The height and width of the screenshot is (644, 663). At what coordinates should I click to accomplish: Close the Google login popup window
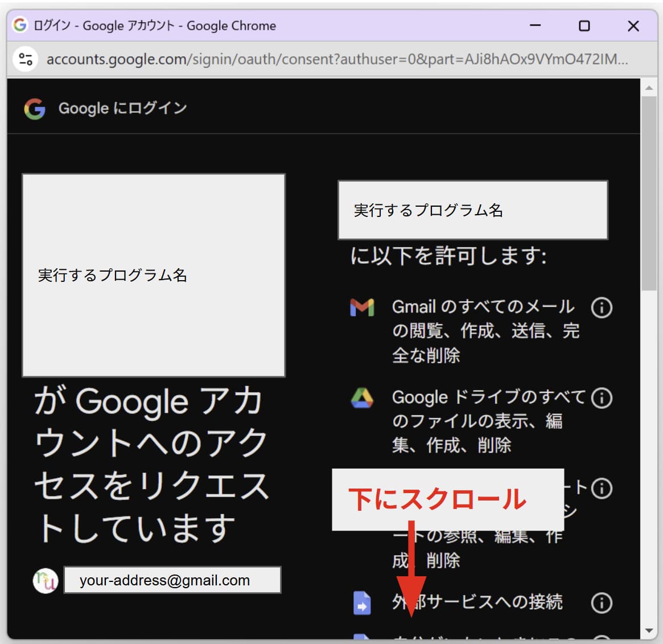coord(633,26)
